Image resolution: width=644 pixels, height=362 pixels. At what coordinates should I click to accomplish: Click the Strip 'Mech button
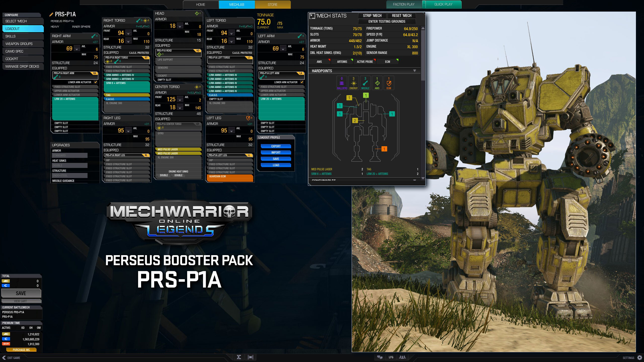(372, 16)
